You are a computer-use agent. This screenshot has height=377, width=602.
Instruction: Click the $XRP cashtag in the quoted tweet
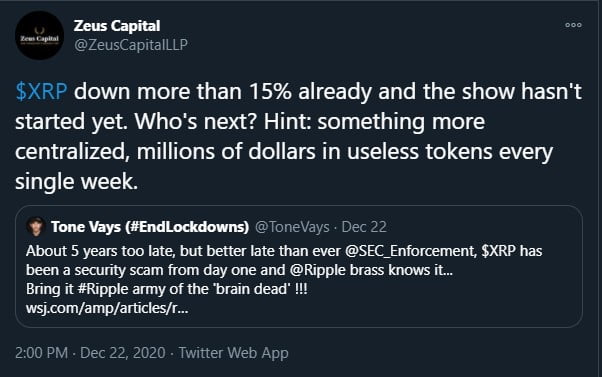[x=498, y=251]
